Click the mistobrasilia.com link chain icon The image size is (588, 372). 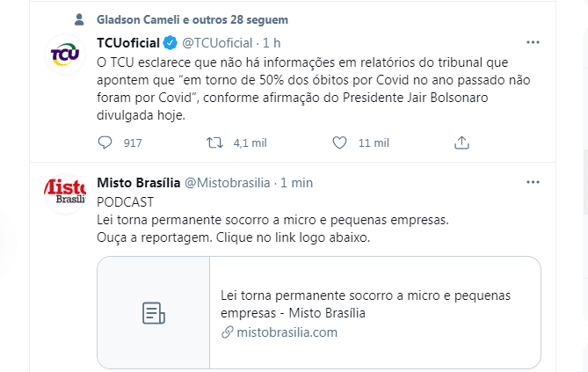(x=227, y=332)
